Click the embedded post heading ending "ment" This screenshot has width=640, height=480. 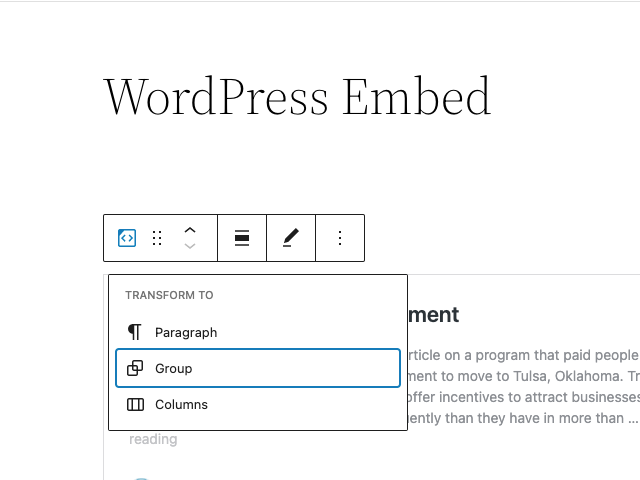pos(433,315)
